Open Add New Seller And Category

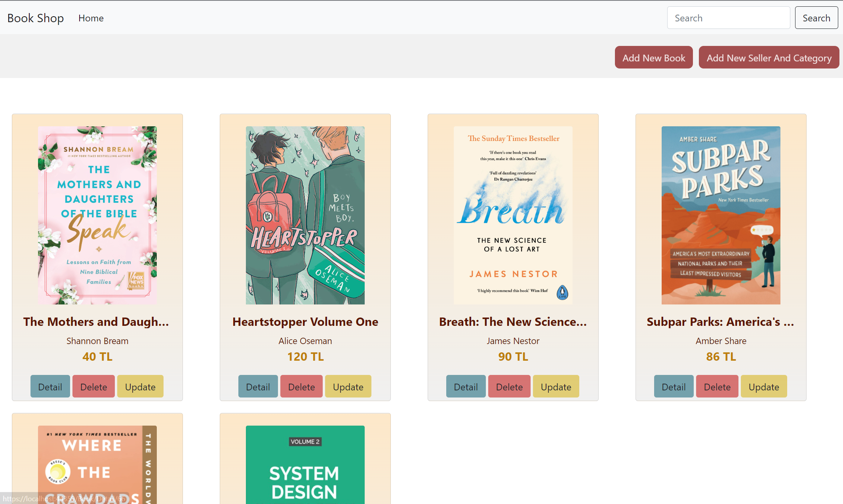pos(769,58)
